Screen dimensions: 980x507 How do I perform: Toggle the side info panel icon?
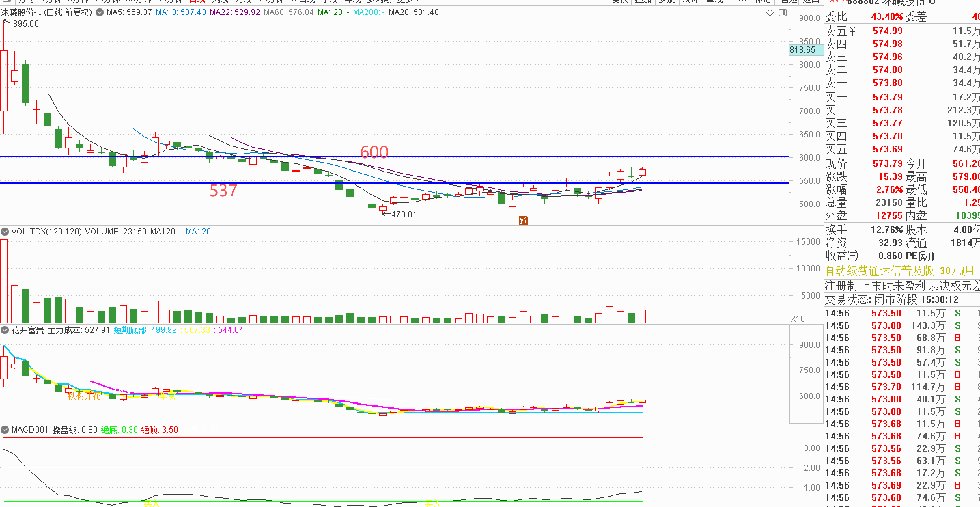click(x=783, y=13)
